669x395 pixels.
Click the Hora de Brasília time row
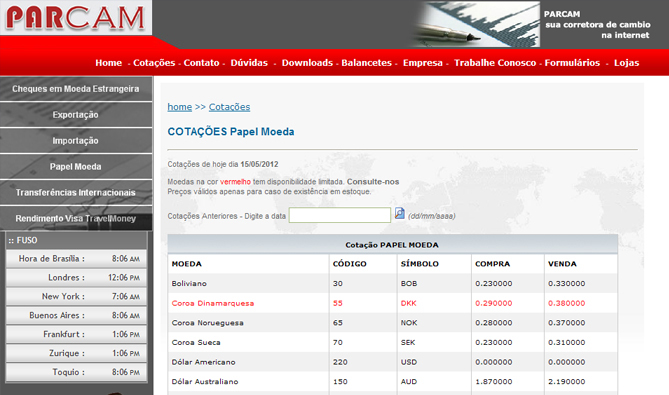tap(76, 259)
